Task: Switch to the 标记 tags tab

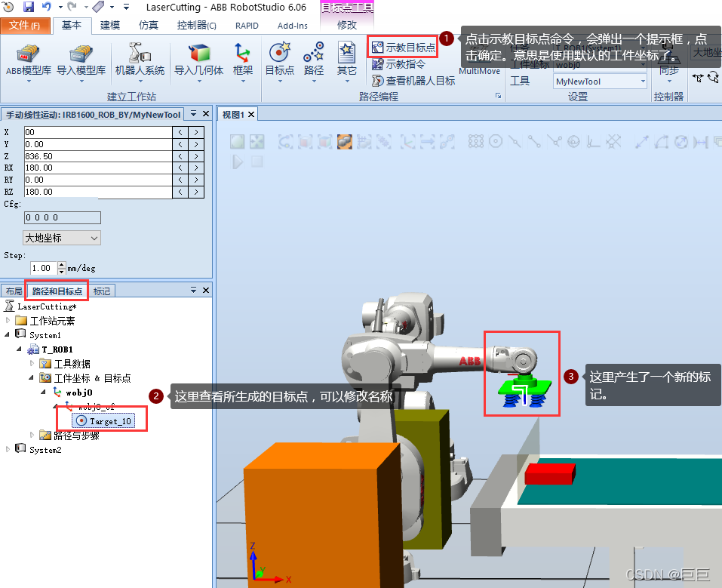Action: pyautogui.click(x=101, y=291)
